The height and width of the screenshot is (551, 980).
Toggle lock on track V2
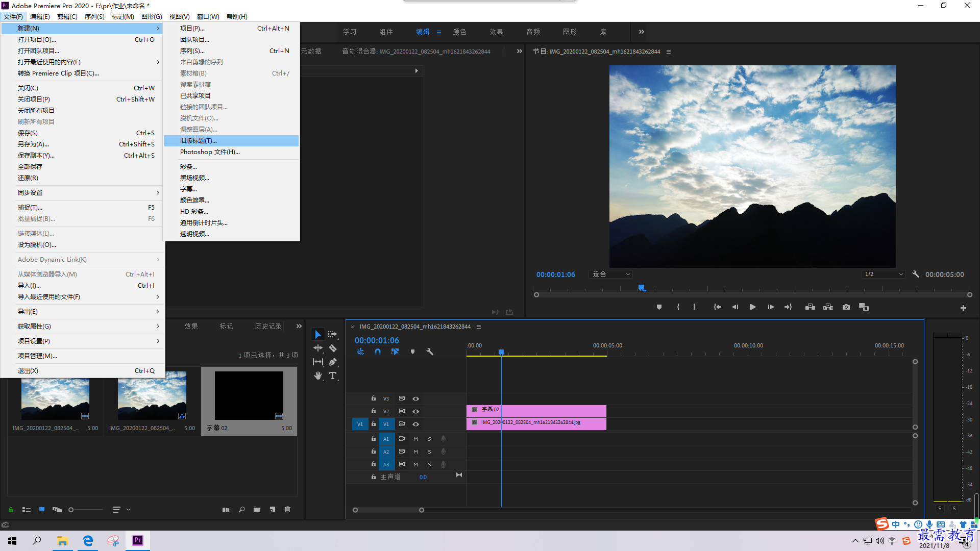[373, 411]
